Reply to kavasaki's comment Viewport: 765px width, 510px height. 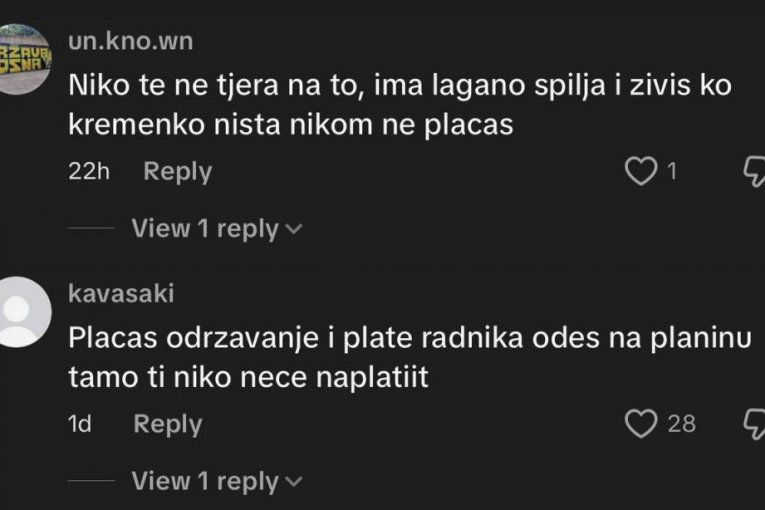pyautogui.click(x=167, y=424)
